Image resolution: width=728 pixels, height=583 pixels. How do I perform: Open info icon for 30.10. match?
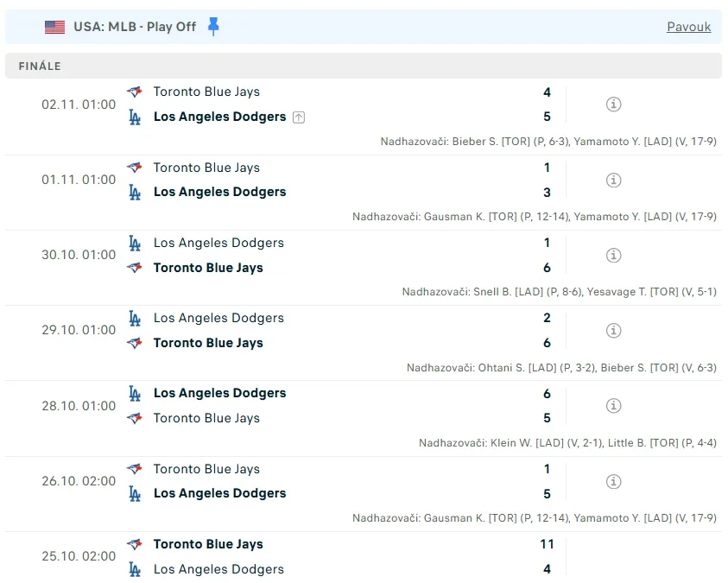coord(614,255)
